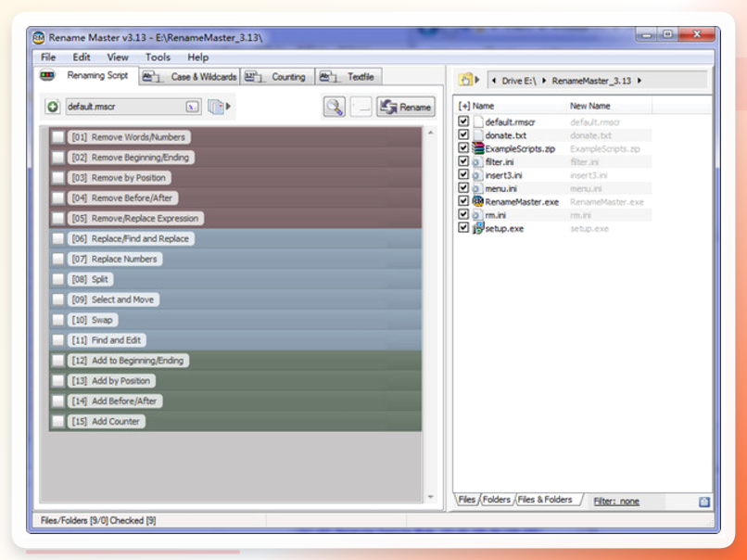Click the Drive E:\ path segment
This screenshot has height=560, width=747.
518,81
